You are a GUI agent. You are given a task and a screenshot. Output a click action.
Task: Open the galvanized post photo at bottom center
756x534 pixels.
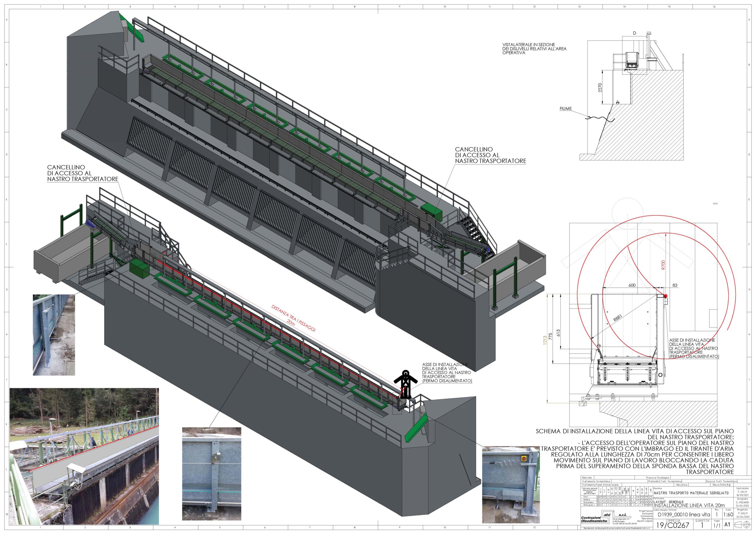tap(211, 473)
